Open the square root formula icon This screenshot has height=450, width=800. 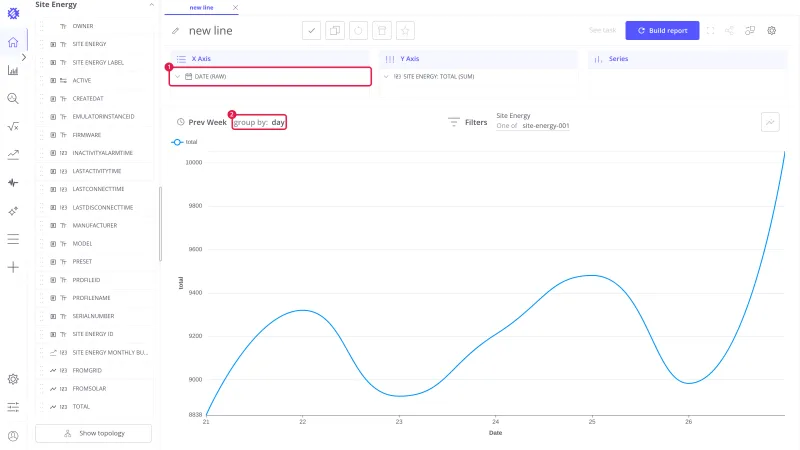point(13,127)
